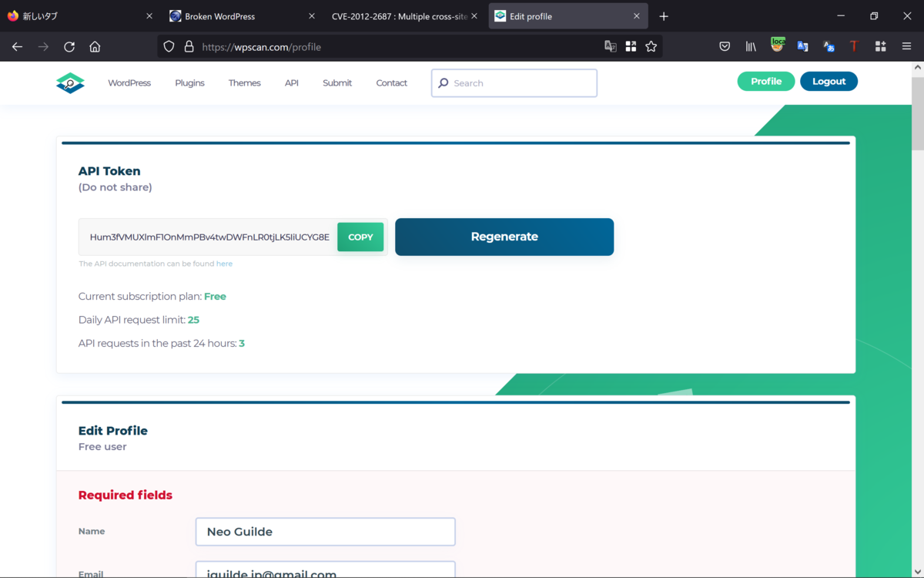
Task: Open the browser home page icon
Action: point(95,47)
